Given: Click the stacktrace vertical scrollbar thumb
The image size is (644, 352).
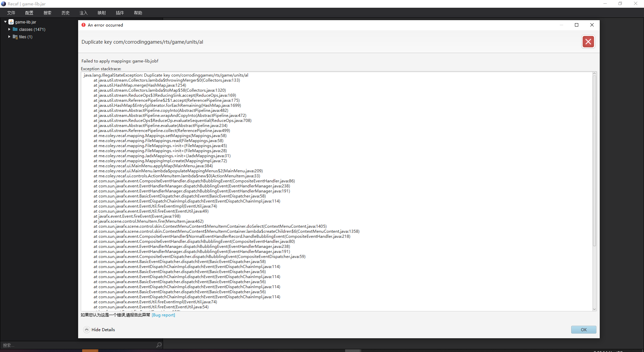Looking at the screenshot, I should pyautogui.click(x=594, y=161).
